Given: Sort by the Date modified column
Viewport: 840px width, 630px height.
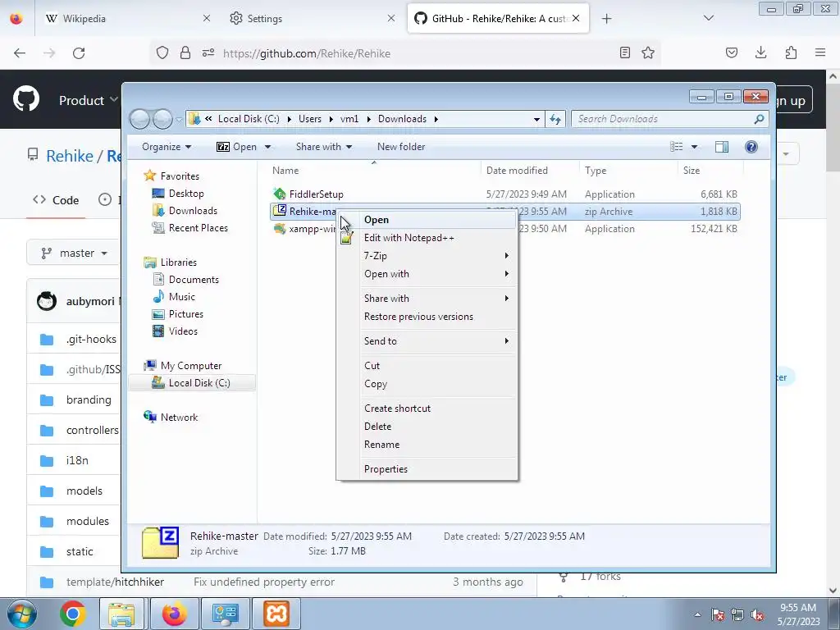Looking at the screenshot, I should [x=517, y=171].
